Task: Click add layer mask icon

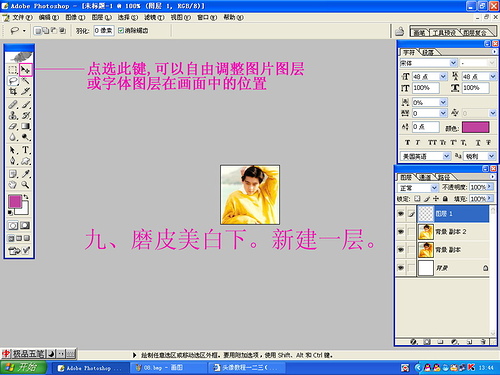Action: click(x=427, y=342)
